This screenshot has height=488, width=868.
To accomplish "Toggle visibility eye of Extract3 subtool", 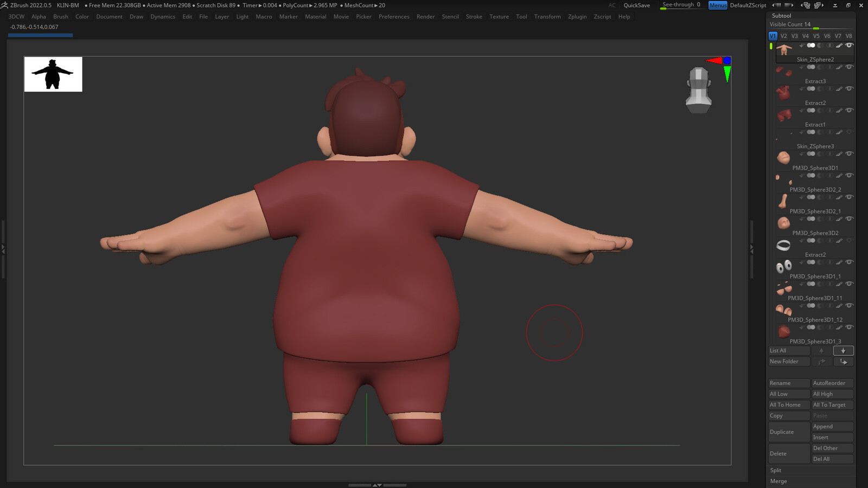I will [x=849, y=67].
